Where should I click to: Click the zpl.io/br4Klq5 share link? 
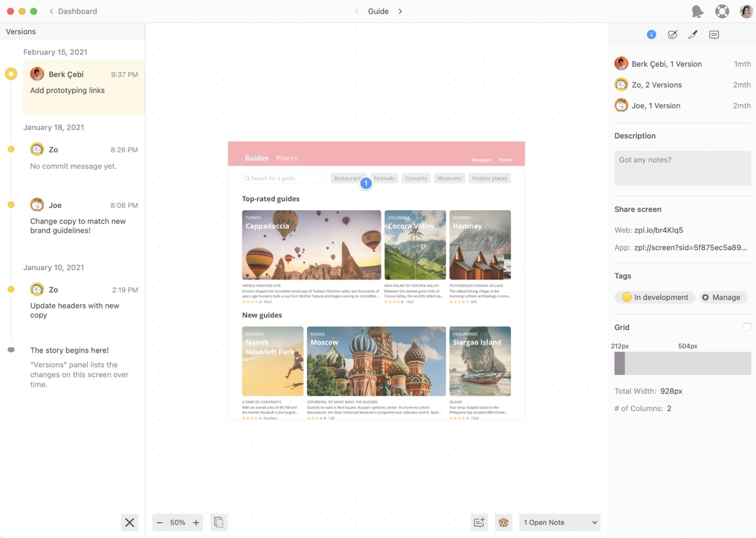[x=659, y=230]
